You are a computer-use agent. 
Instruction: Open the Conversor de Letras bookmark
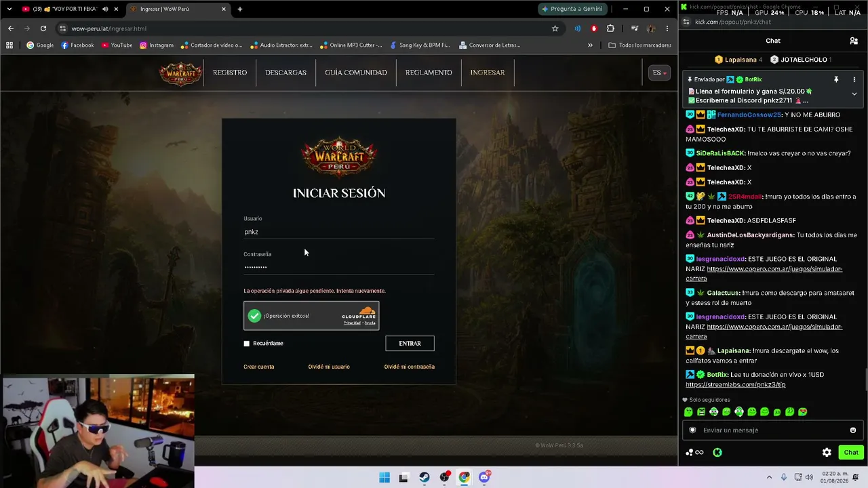490,45
